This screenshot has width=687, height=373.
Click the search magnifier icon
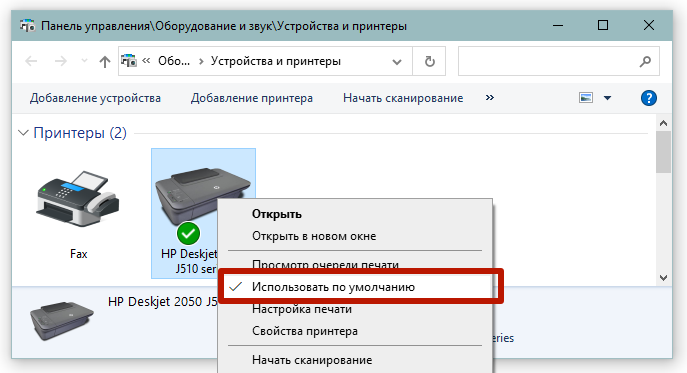click(645, 61)
